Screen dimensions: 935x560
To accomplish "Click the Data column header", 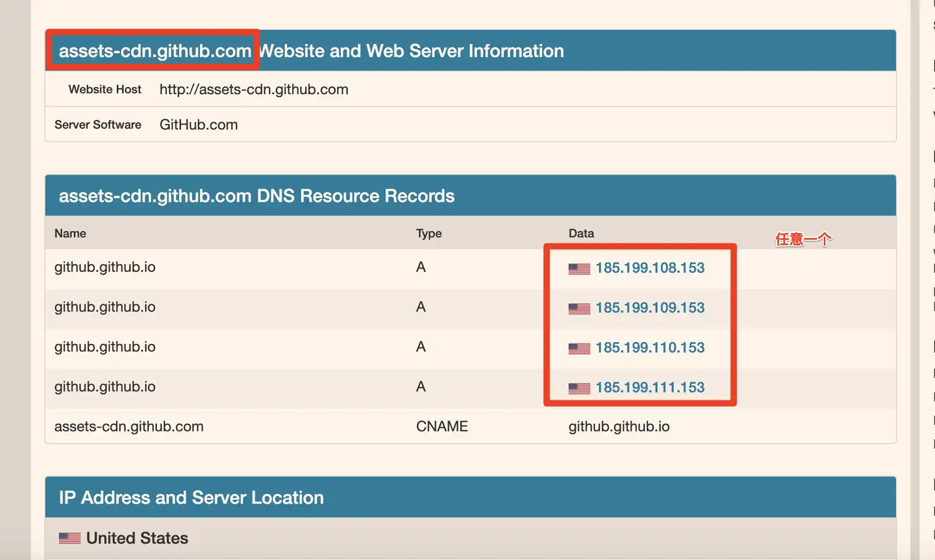I will click(581, 234).
